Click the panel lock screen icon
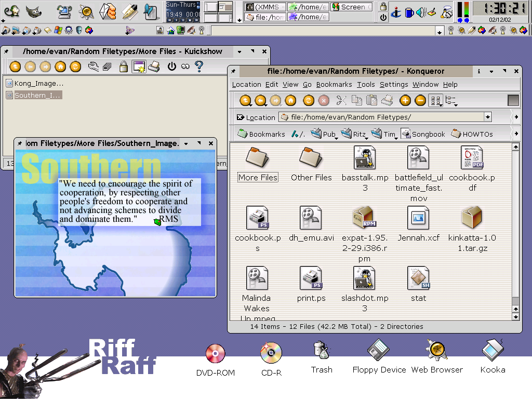The image size is (532, 399). (383, 6)
